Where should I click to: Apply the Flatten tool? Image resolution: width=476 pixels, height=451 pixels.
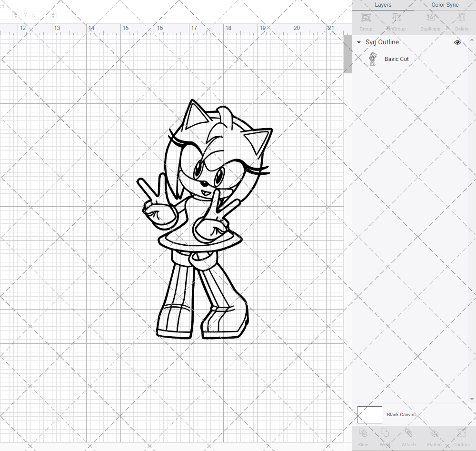click(x=434, y=436)
